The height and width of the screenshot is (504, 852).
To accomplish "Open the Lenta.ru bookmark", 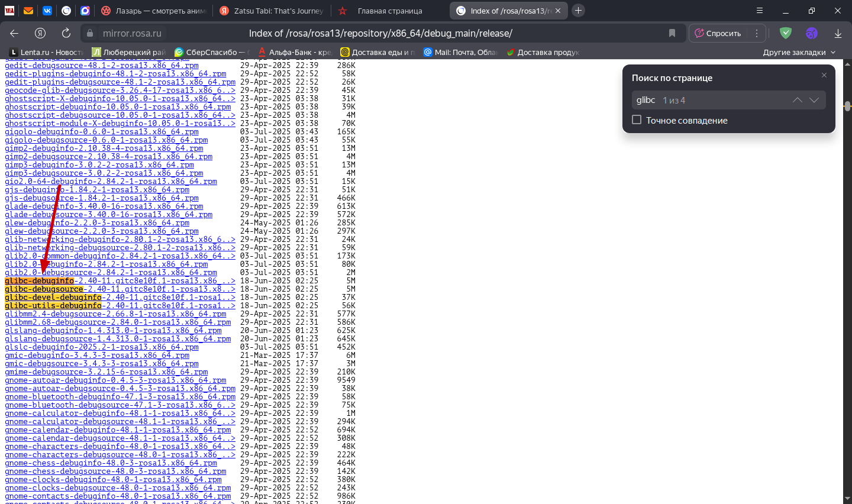I will coord(46,52).
